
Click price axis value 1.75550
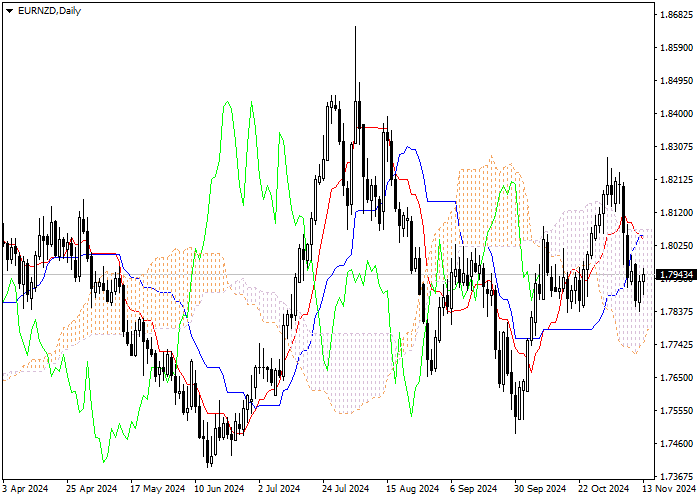click(676, 411)
